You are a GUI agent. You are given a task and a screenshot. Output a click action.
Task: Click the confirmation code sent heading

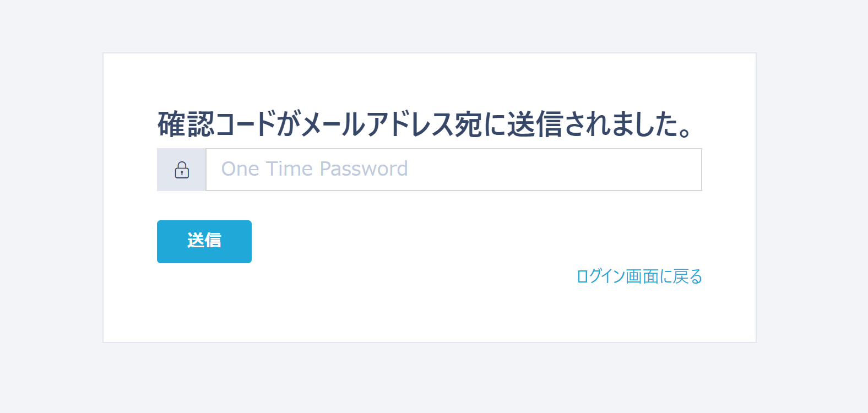coord(424,124)
